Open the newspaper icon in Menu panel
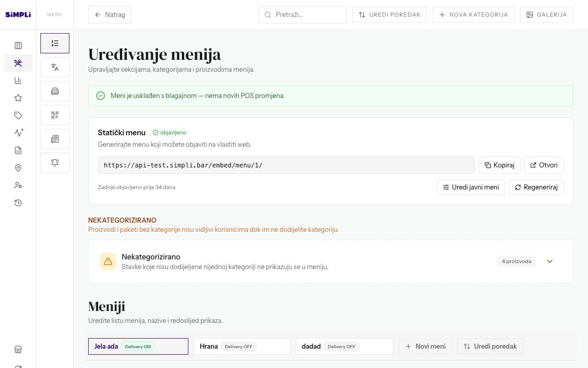Image resolution: width=588 pixels, height=368 pixels. (55, 139)
